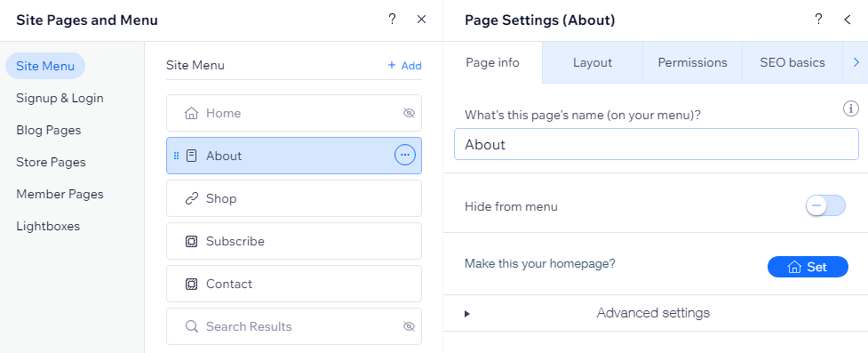Select the About page row
Viewport: 868px width, 353px height.
click(294, 156)
